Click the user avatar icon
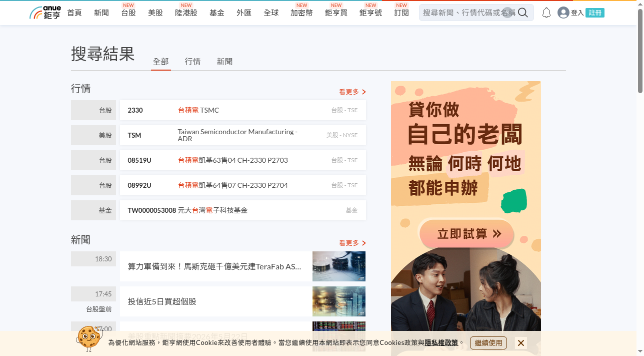 point(563,13)
